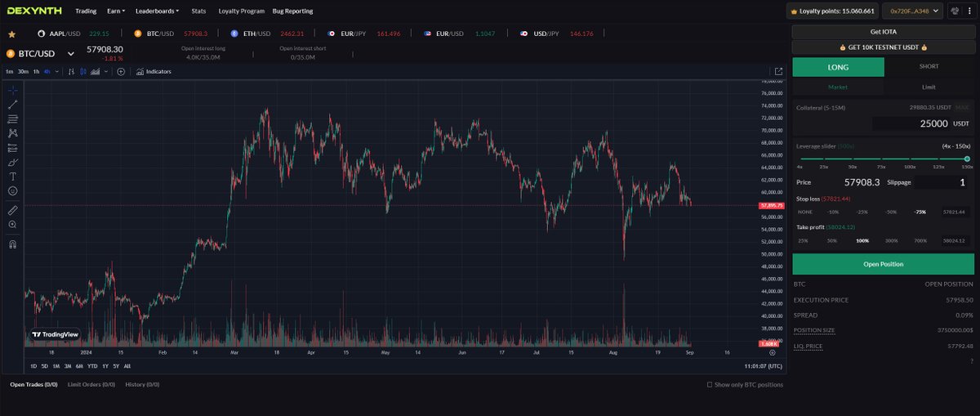The height and width of the screenshot is (416, 980).
Task: Select area chart style icon
Action: 95,72
